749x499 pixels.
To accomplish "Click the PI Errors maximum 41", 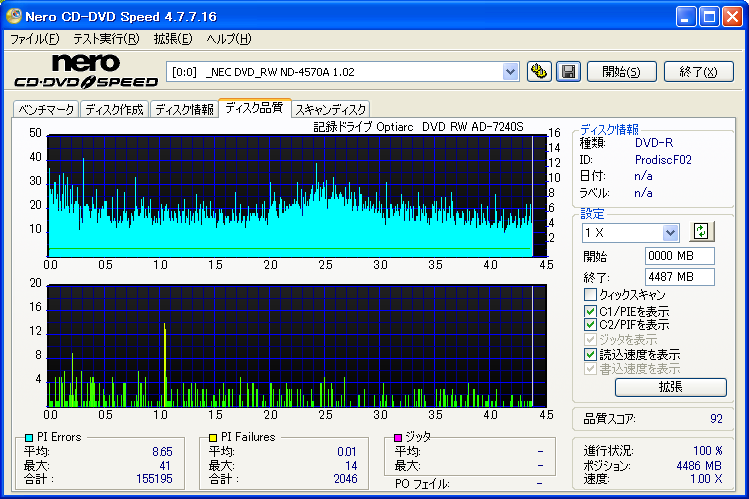I will 165,466.
